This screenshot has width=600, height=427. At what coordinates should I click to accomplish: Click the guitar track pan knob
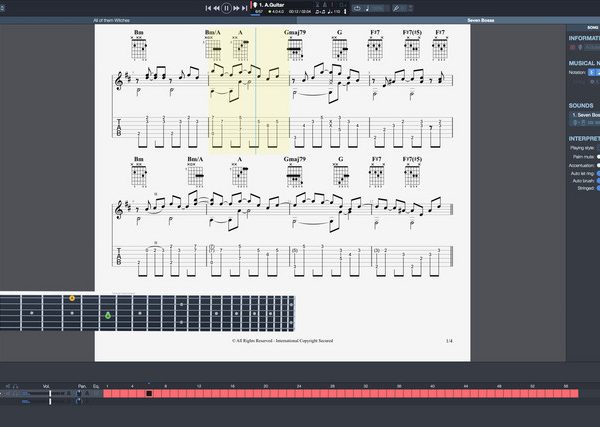pyautogui.click(x=79, y=393)
